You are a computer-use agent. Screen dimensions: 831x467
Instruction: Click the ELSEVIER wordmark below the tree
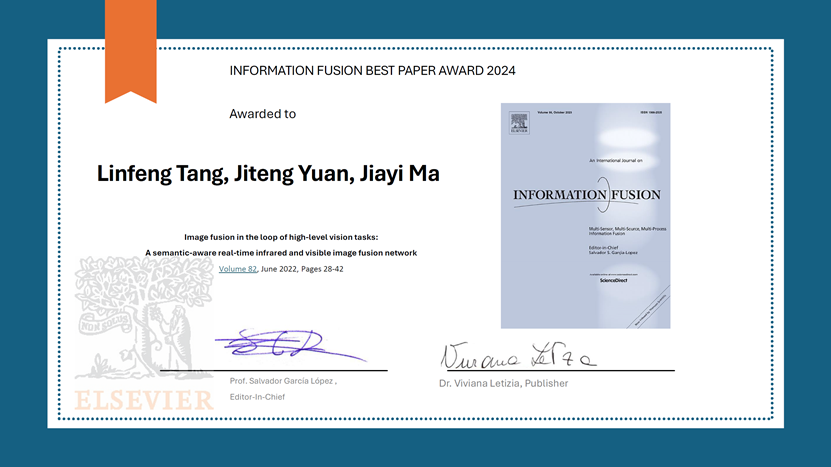[144, 399]
